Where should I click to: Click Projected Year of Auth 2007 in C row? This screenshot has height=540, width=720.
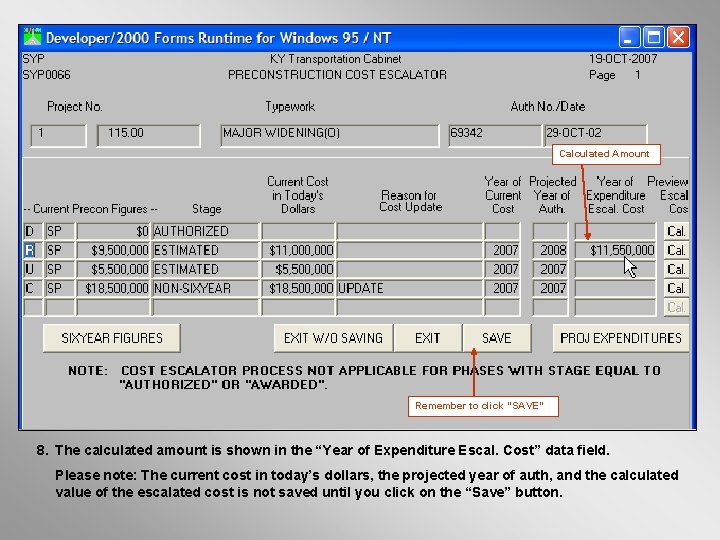click(x=550, y=288)
